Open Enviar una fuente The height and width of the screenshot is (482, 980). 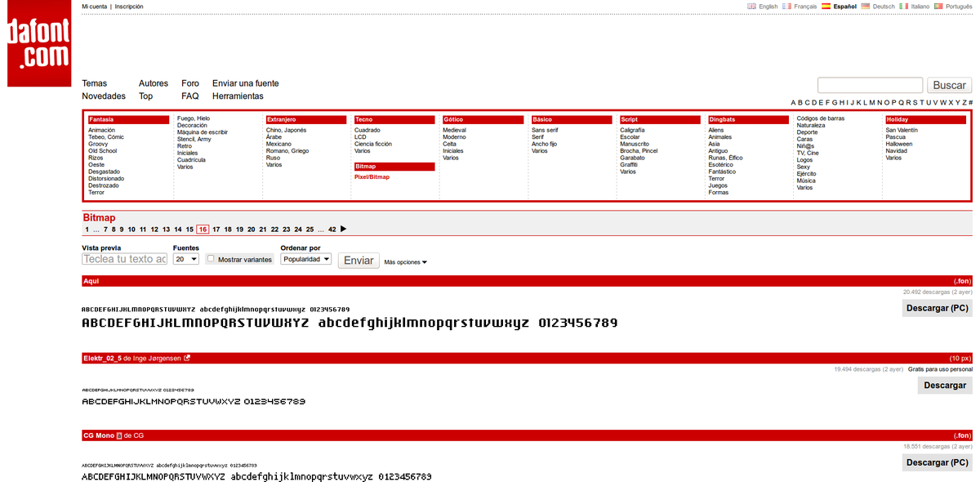tap(245, 83)
